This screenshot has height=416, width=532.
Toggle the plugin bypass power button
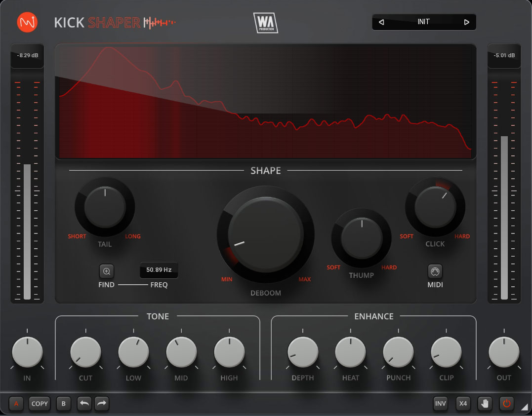(x=506, y=404)
